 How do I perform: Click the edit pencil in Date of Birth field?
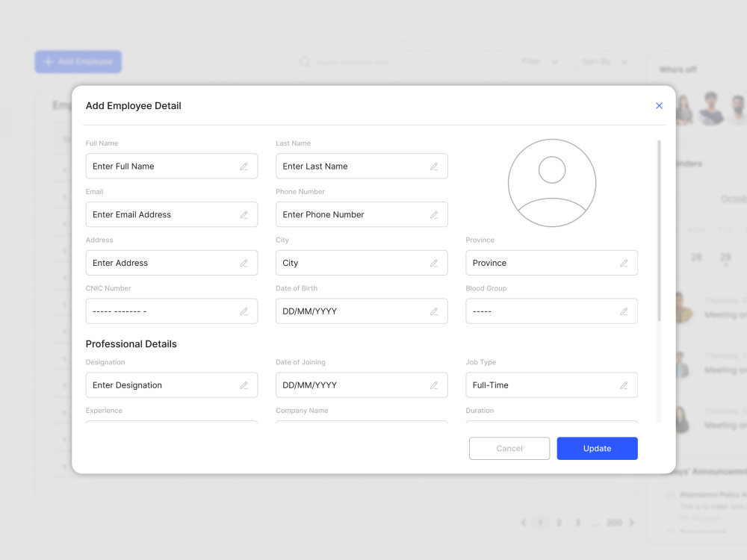pyautogui.click(x=434, y=311)
